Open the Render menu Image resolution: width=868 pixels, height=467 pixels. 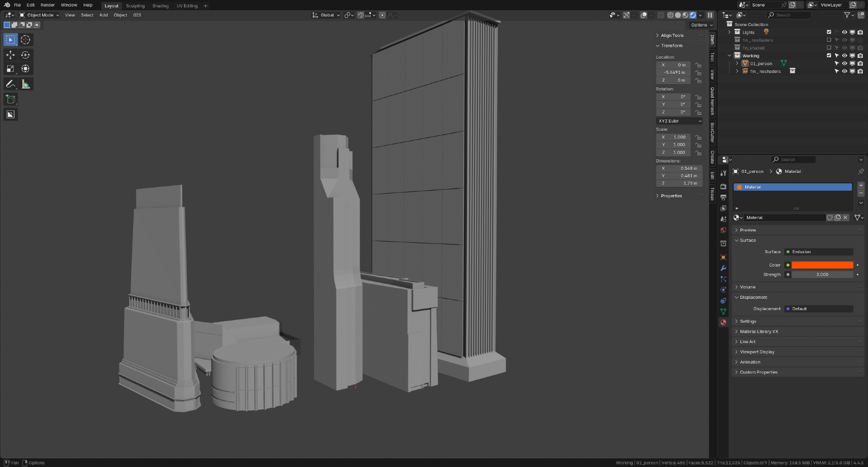point(48,5)
